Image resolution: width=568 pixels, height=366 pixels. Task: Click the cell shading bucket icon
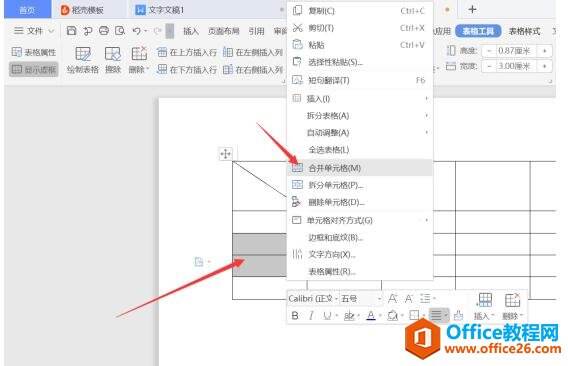pos(392,316)
